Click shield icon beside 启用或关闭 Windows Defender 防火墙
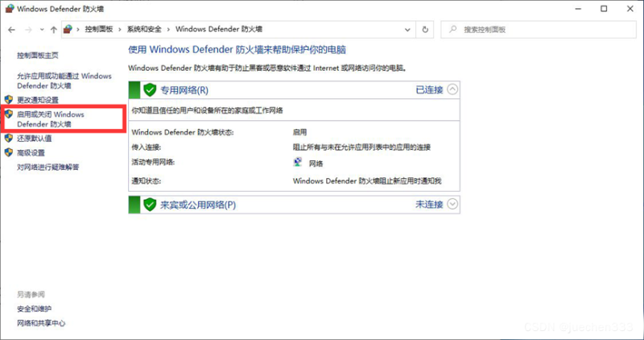 9,114
